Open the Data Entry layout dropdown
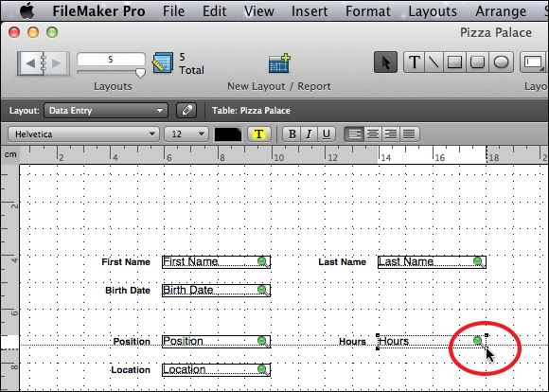549x392 pixels. click(x=106, y=111)
